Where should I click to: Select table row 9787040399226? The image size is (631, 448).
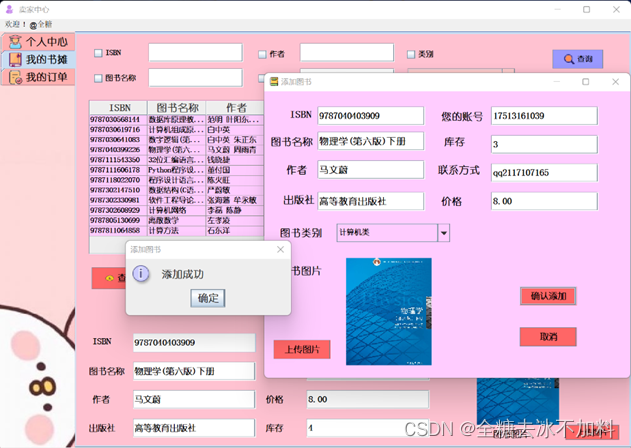[x=177, y=150]
